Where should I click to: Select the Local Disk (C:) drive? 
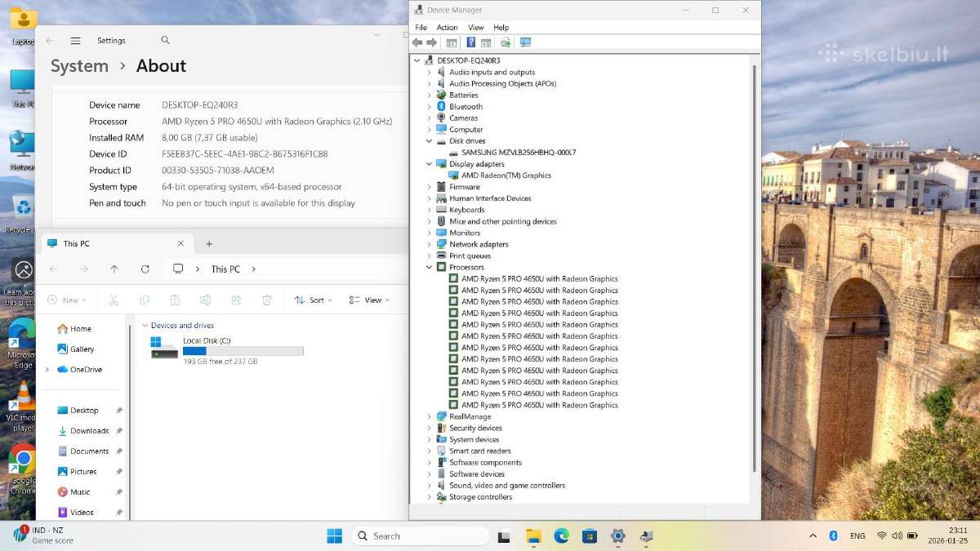(226, 349)
